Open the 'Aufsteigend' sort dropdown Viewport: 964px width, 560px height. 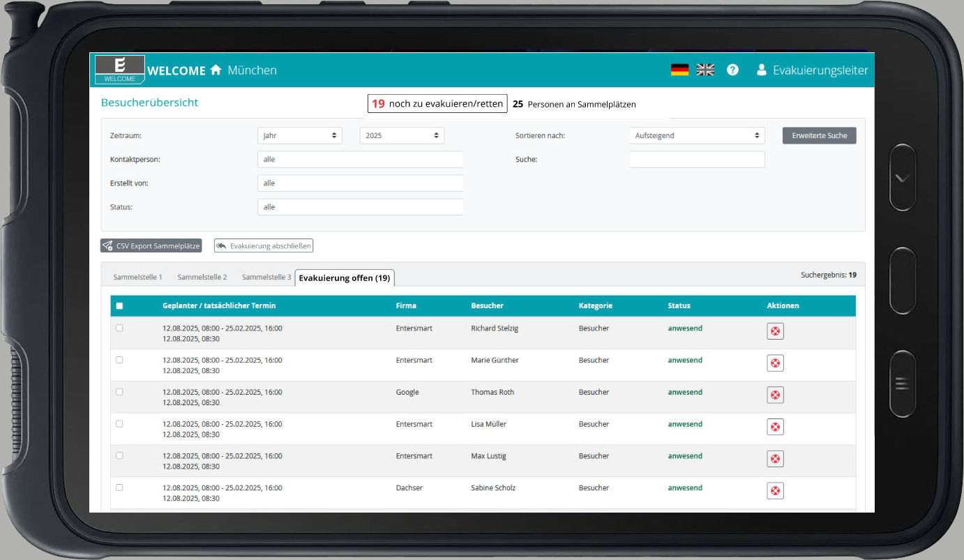(x=697, y=135)
